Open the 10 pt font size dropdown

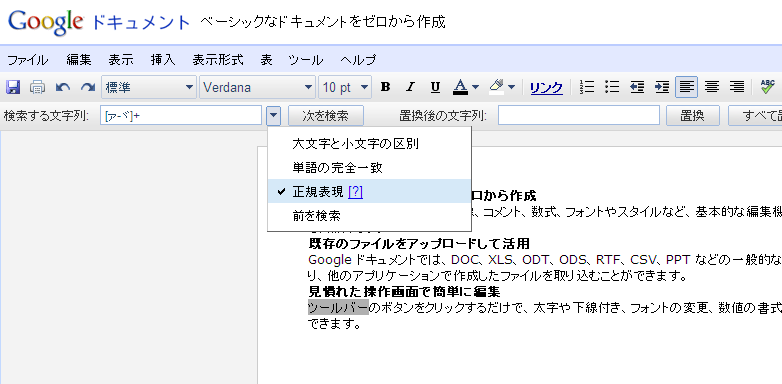(x=345, y=88)
